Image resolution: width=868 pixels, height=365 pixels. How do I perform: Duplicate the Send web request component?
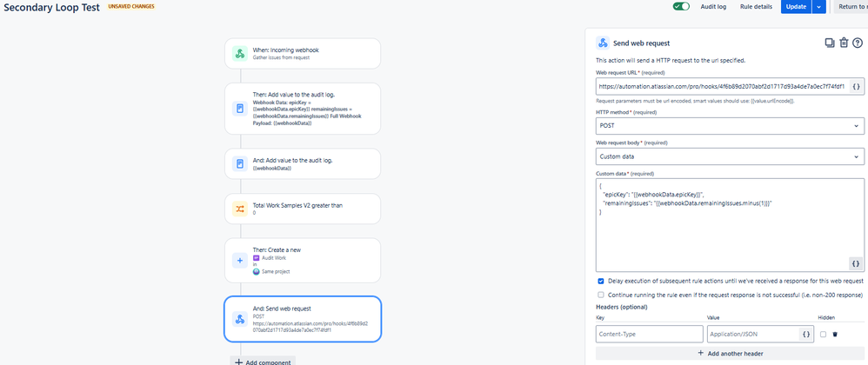coord(829,43)
